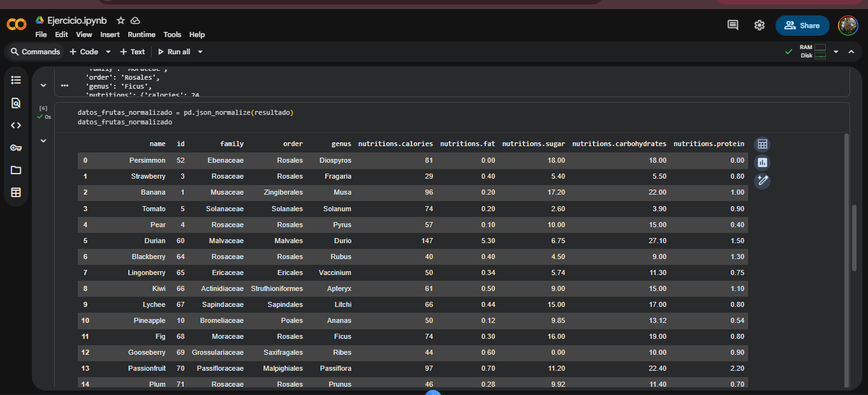Open Find and replace sidebar icon

(16, 103)
